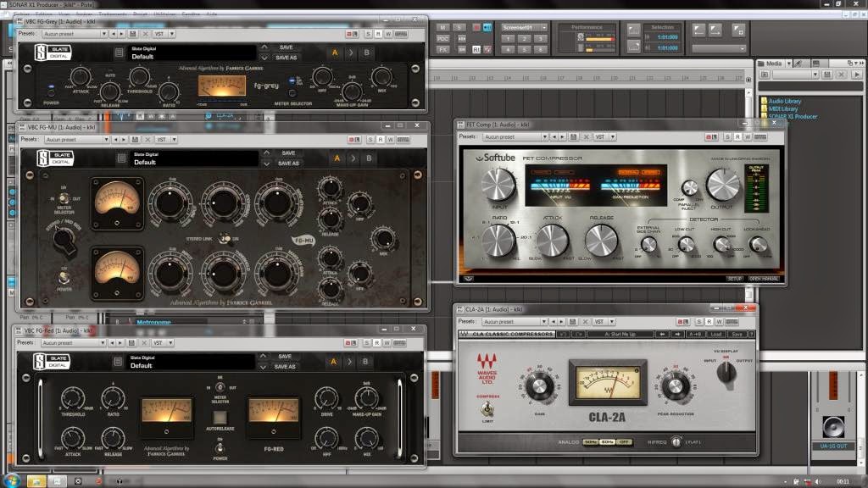
Task: Click the Load button in CLA-2A
Action: click(x=716, y=334)
